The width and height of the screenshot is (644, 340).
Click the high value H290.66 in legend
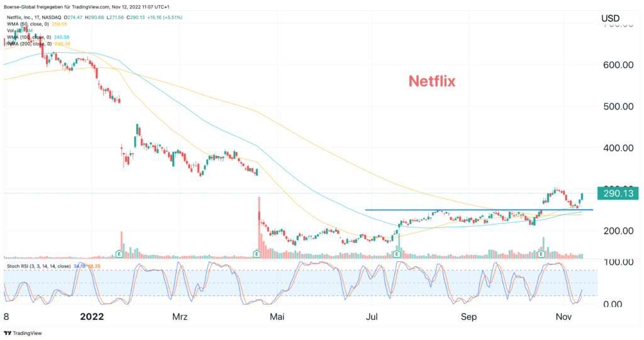click(x=94, y=17)
